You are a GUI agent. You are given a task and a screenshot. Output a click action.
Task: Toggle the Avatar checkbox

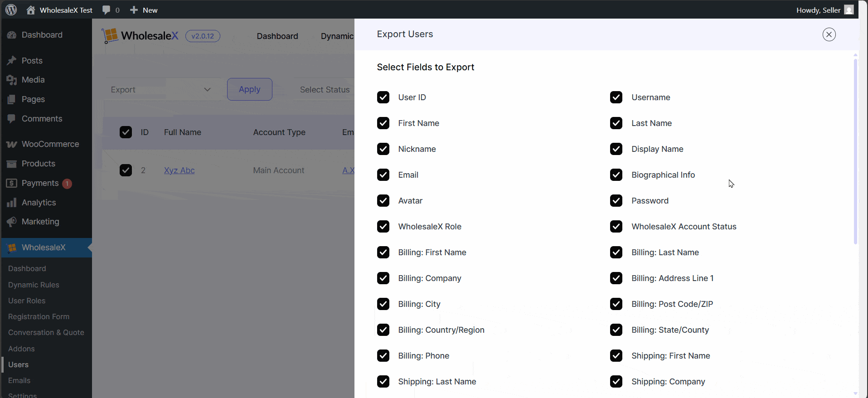pos(383,201)
